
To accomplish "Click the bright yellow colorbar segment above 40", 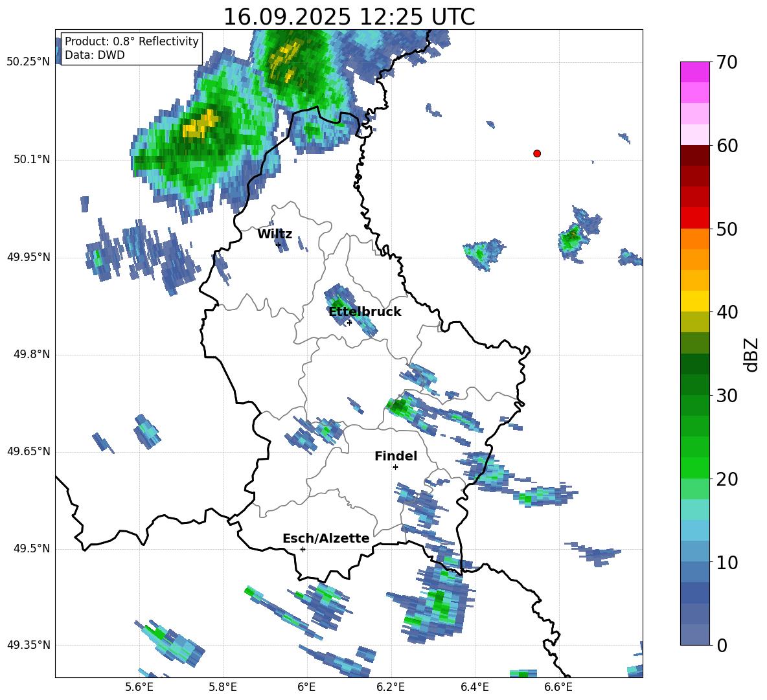I will pos(694,301).
